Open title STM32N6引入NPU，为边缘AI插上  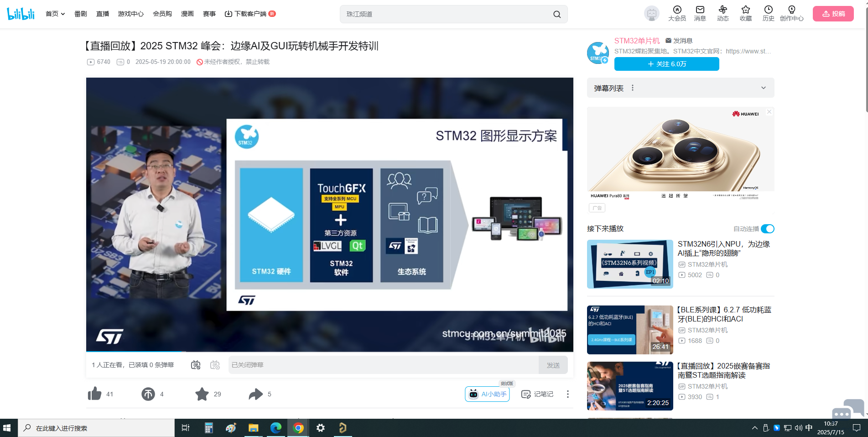(x=724, y=248)
